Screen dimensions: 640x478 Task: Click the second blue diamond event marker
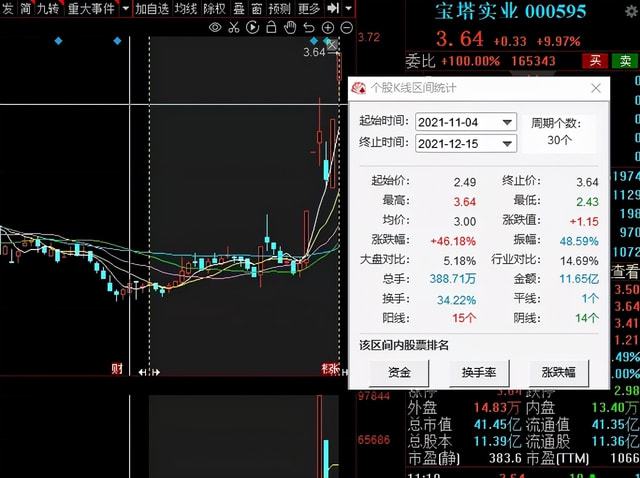pyautogui.click(x=118, y=41)
